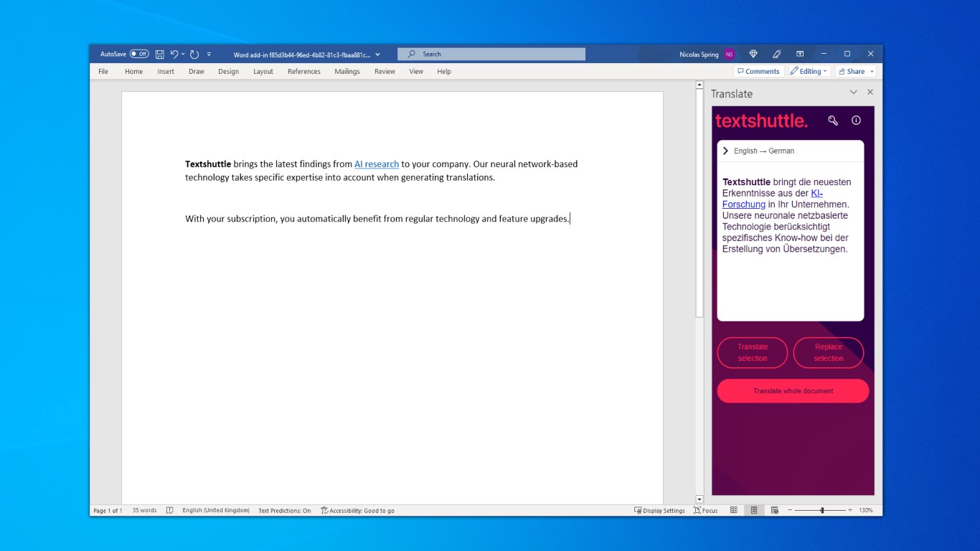Click Accessibility: Good to go indicator
This screenshot has width=980, height=551.
point(357,510)
